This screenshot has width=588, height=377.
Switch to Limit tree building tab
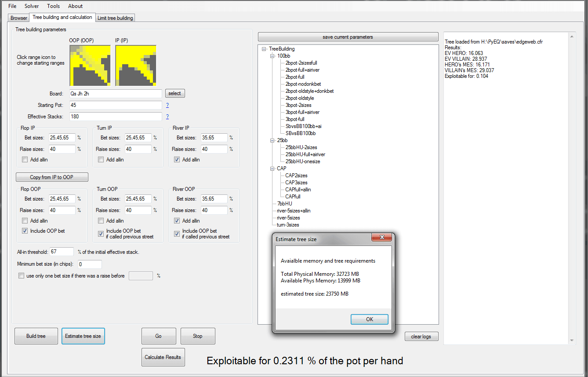pyautogui.click(x=115, y=18)
